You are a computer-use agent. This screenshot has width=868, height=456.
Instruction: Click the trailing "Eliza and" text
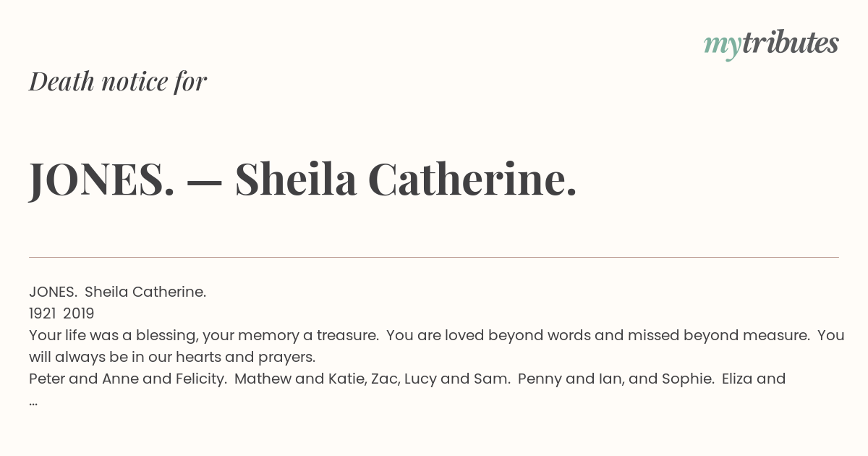[754, 379]
